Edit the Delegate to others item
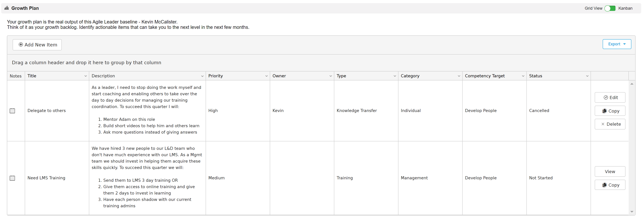This screenshot has height=218, width=644. tap(610, 98)
